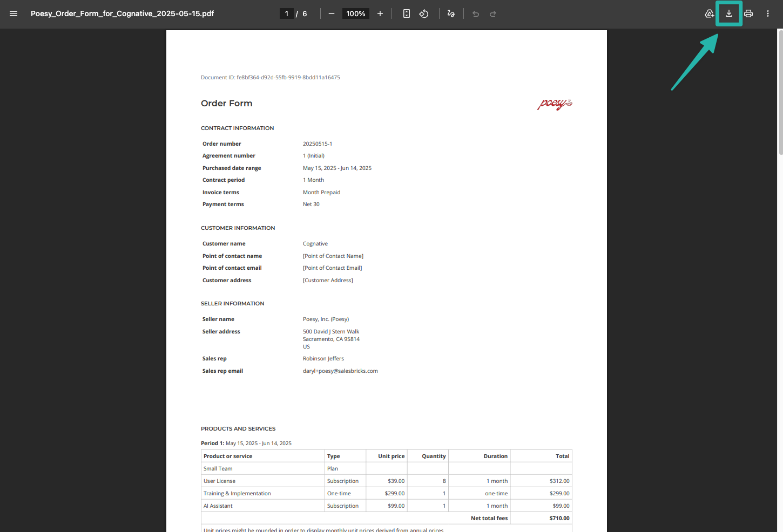The image size is (783, 532).
Task: Click the Net total fees label
Action: pos(489,519)
